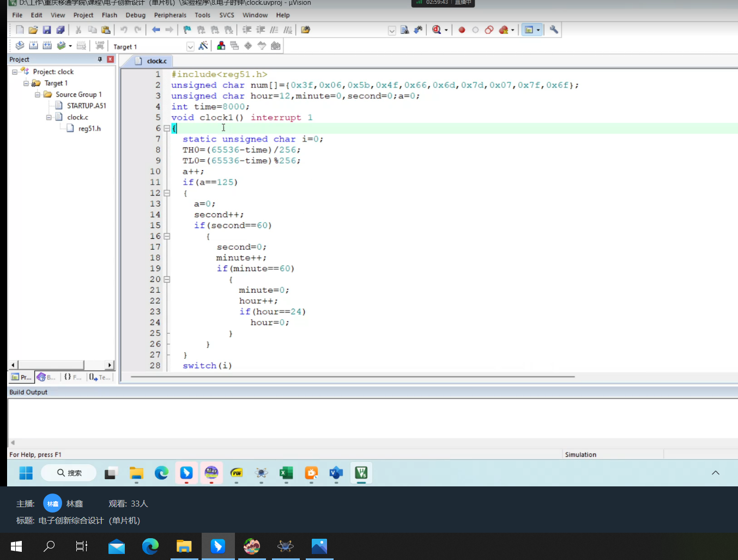Translate the current file with the Translate icon
Viewport: 738px width, 560px height.
tap(20, 46)
